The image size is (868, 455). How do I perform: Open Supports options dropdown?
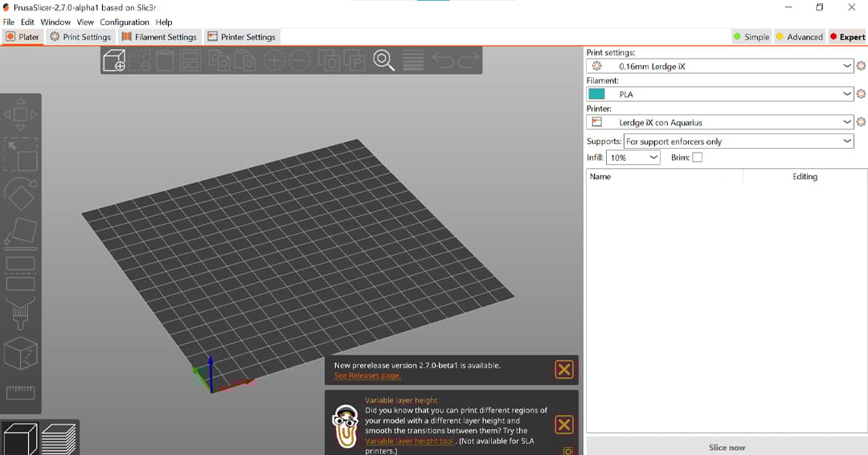tap(739, 141)
